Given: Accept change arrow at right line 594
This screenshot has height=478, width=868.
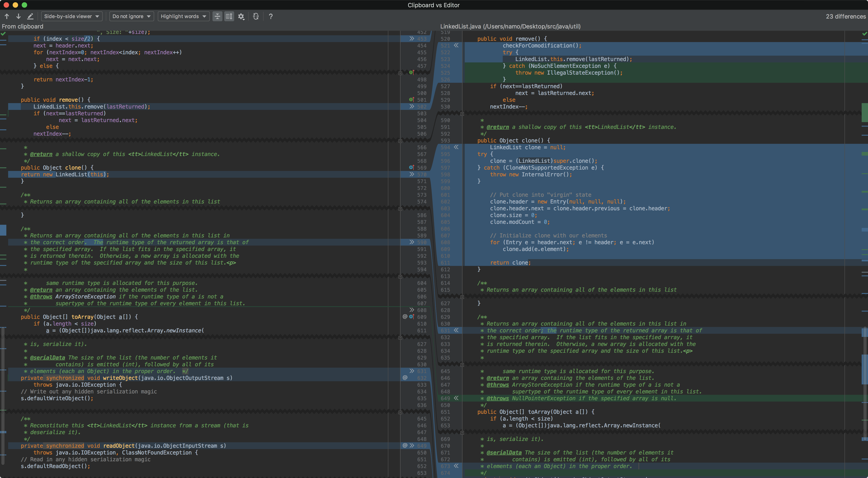Looking at the screenshot, I should (456, 147).
